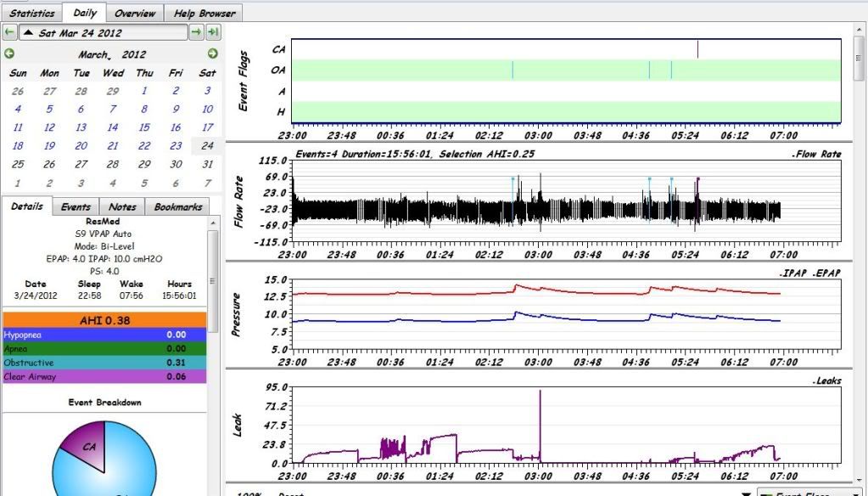Choose day 31 in the calendar

click(x=208, y=164)
